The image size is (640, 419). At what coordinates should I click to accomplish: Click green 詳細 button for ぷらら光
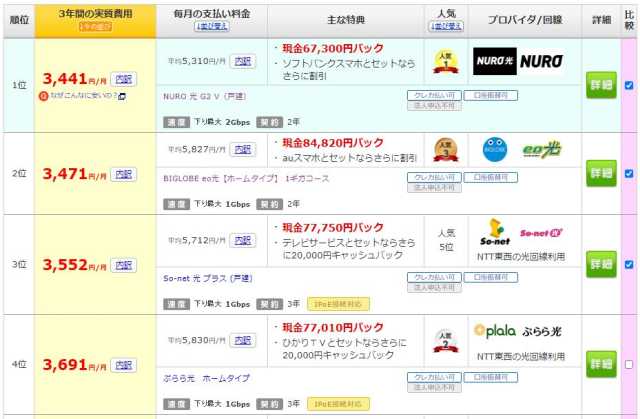[x=601, y=364]
